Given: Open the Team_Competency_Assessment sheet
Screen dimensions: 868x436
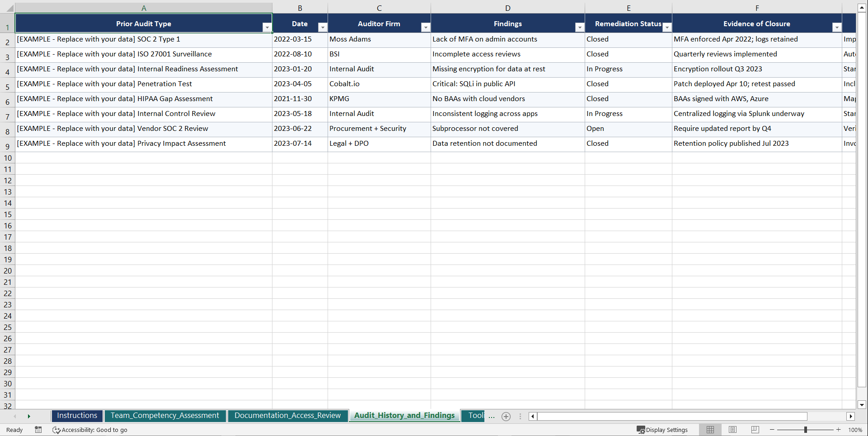Looking at the screenshot, I should click(x=165, y=416).
